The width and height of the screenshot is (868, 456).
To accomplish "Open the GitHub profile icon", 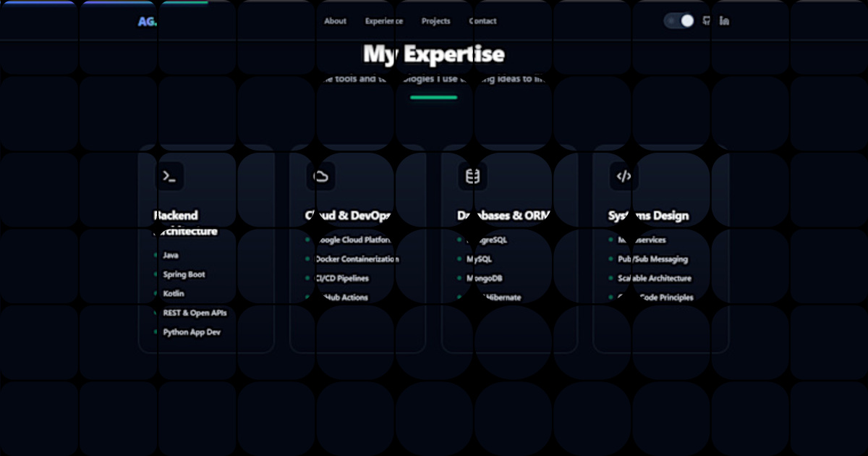I will click(707, 20).
